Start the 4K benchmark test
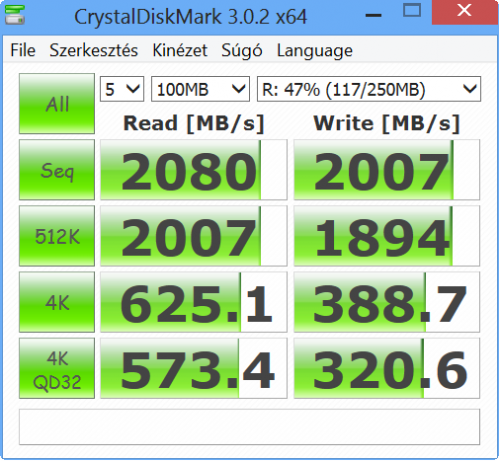The height and width of the screenshot is (461, 500). coord(57,302)
